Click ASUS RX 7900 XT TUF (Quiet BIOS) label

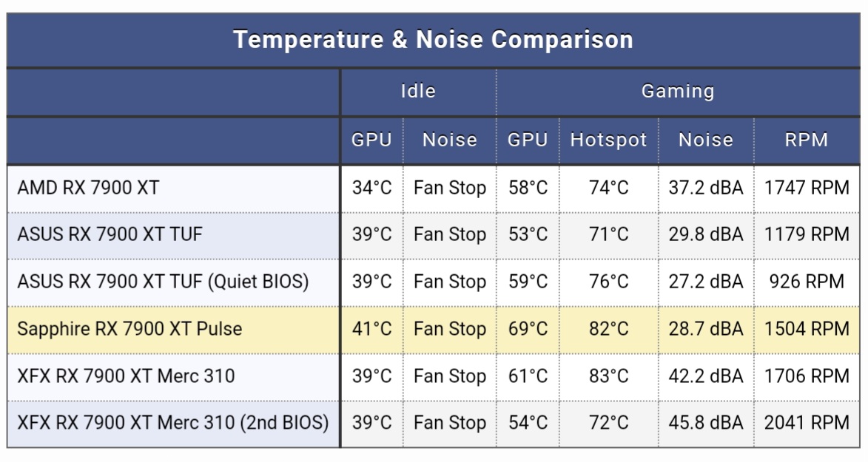click(163, 282)
